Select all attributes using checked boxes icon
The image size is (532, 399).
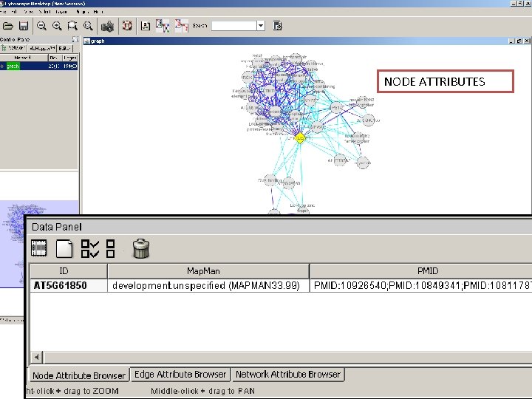click(x=89, y=249)
